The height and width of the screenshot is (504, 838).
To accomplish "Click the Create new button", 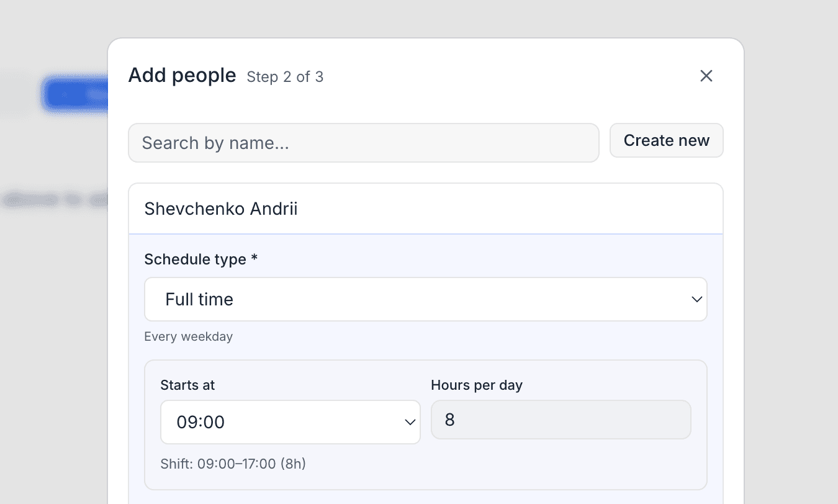I will pyautogui.click(x=667, y=140).
